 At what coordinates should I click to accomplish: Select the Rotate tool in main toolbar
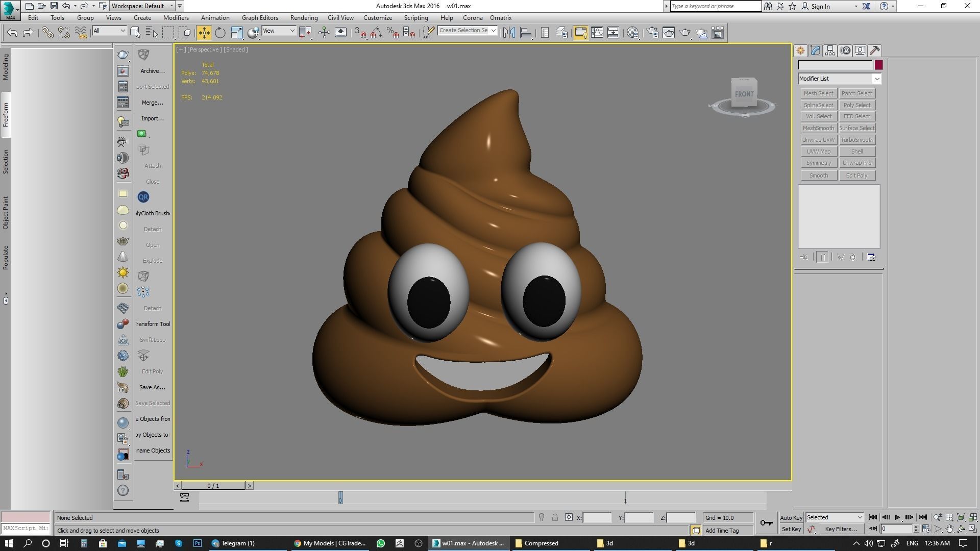coord(220,33)
